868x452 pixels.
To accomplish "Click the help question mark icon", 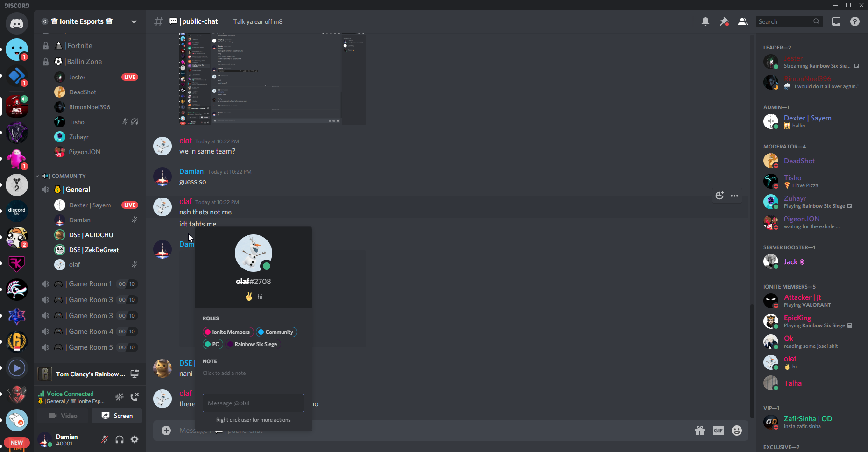I will [854, 21].
